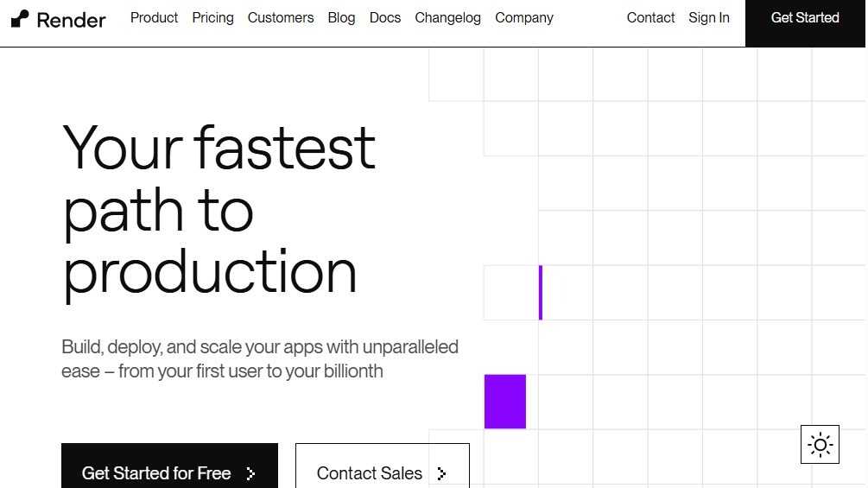Viewport: 868px width, 488px height.
Task: Click the Sign In link
Action: pyautogui.click(x=709, y=17)
